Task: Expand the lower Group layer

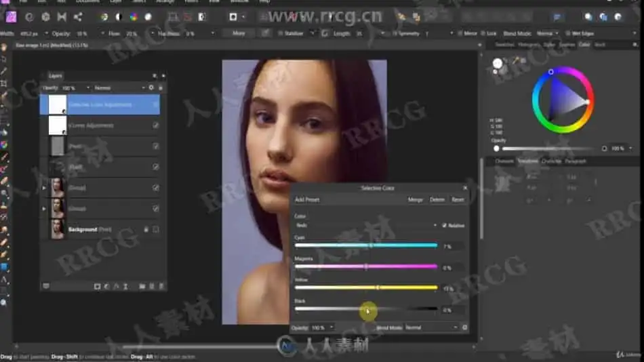Action: coord(44,209)
